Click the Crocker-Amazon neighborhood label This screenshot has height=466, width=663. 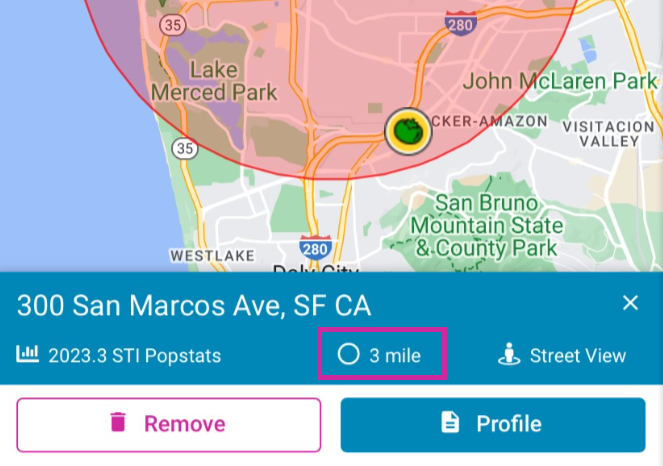tap(490, 121)
